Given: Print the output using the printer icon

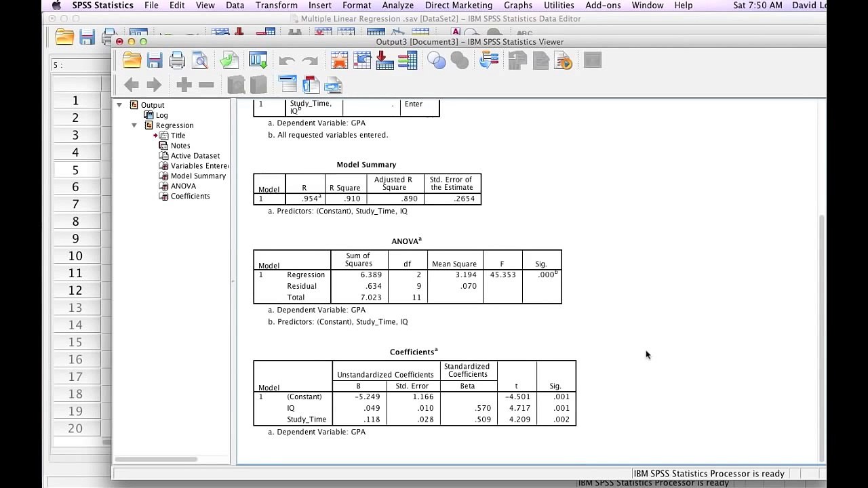Looking at the screenshot, I should pos(177,61).
